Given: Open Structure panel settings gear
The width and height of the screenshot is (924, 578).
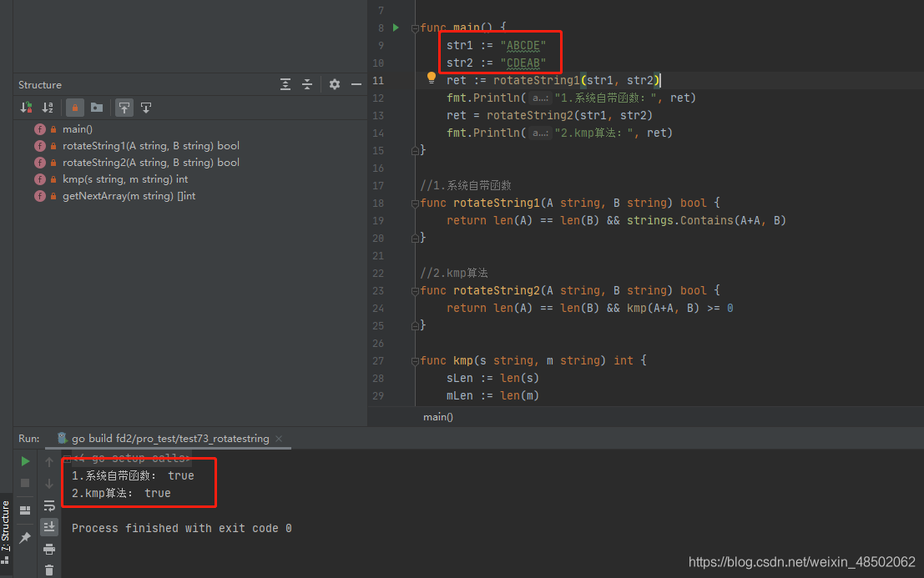Looking at the screenshot, I should tap(335, 85).
